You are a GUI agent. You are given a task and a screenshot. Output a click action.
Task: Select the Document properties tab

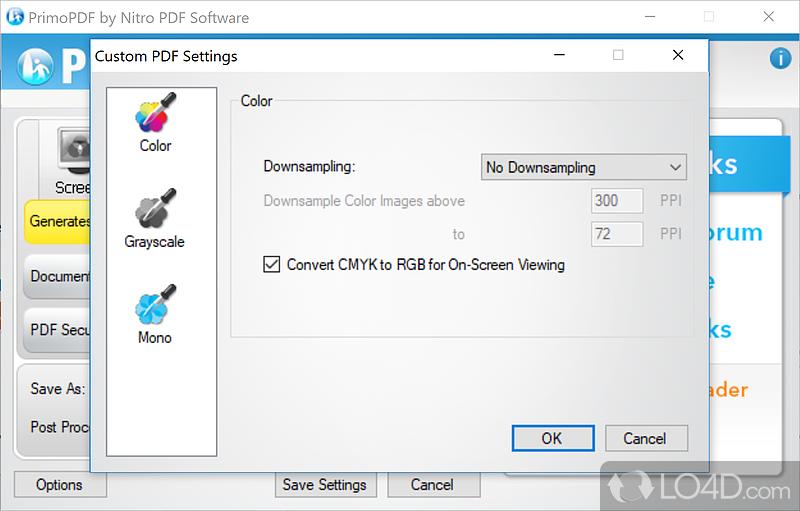click(57, 276)
